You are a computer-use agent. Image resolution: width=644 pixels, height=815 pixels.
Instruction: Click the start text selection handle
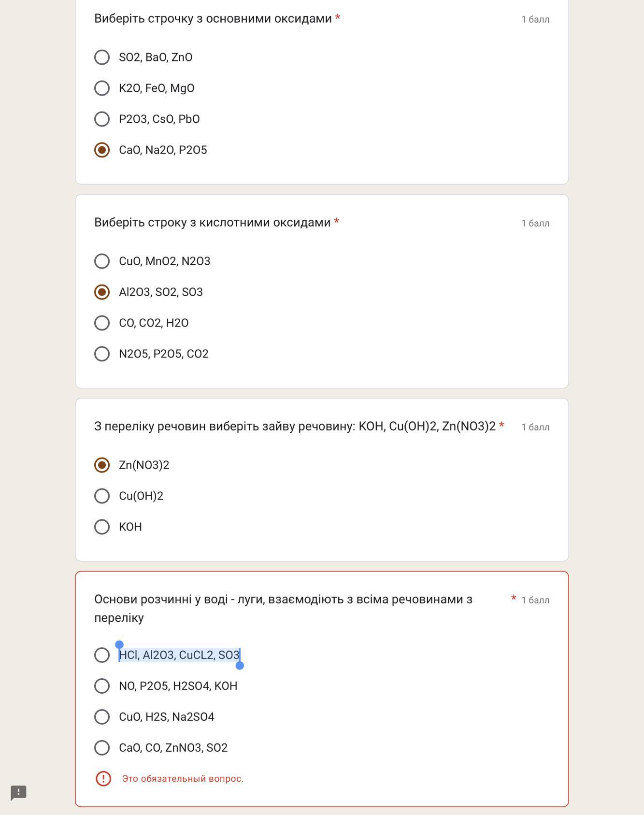[119, 644]
